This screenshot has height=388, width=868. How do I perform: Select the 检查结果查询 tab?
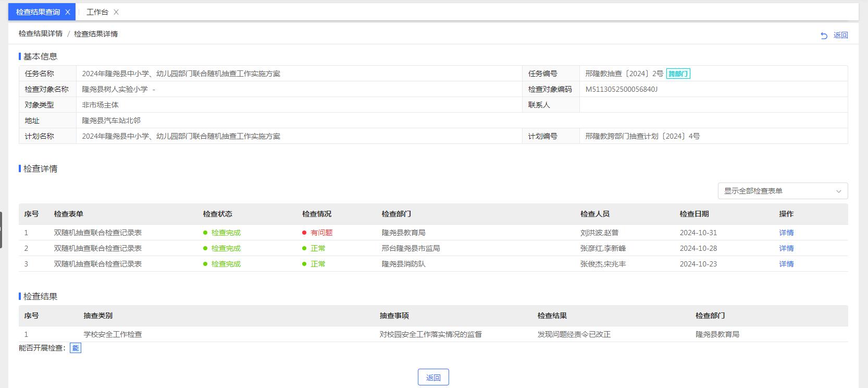pyautogui.click(x=38, y=12)
